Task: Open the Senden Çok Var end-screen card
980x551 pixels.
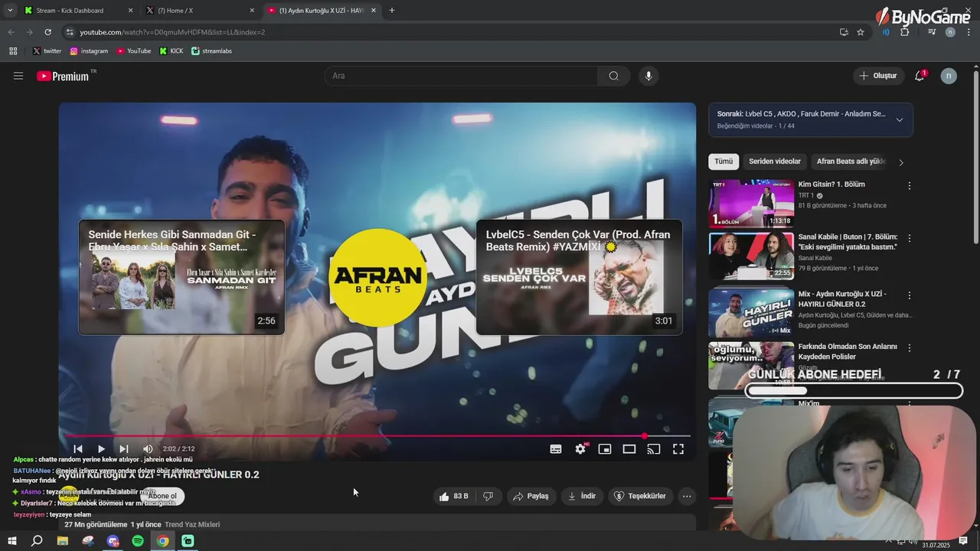Action: point(579,277)
